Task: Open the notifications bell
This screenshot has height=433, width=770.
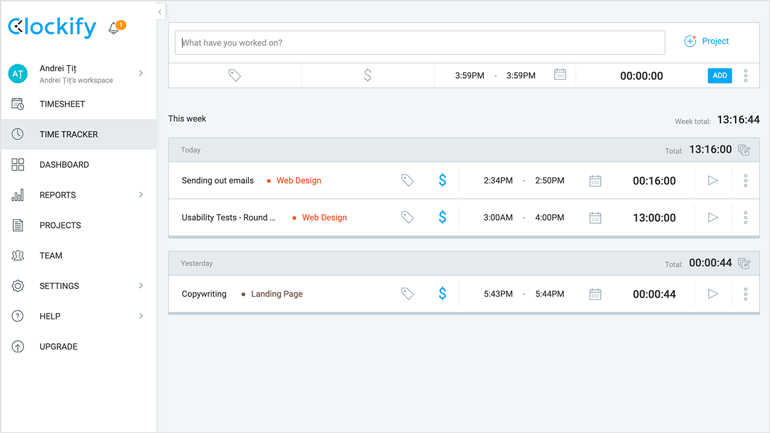Action: click(x=115, y=27)
